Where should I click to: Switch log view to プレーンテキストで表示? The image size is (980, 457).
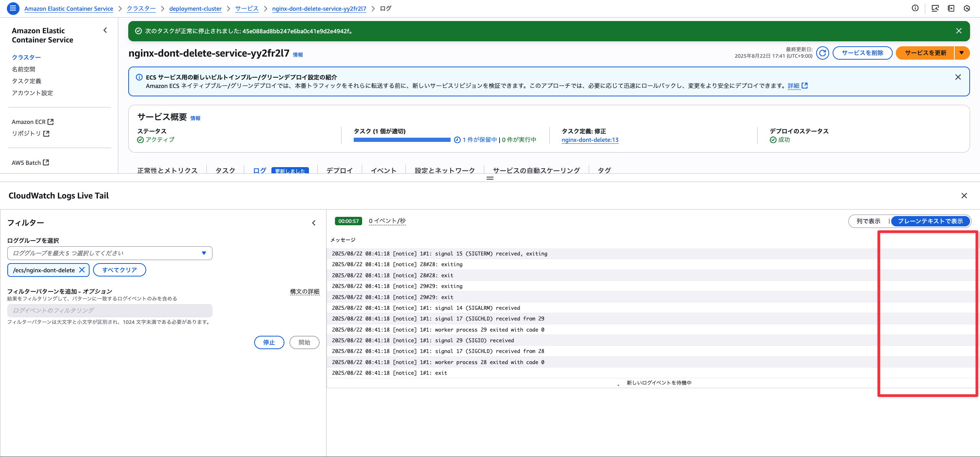click(930, 221)
